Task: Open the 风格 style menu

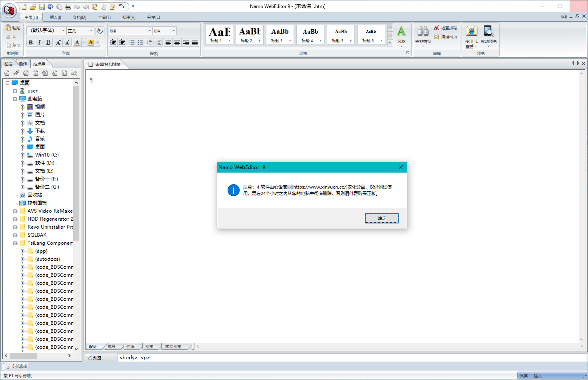Action: click(402, 36)
